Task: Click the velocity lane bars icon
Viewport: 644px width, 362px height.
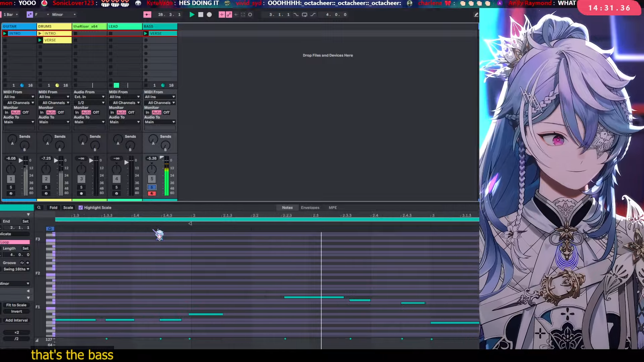Action: coord(37,340)
